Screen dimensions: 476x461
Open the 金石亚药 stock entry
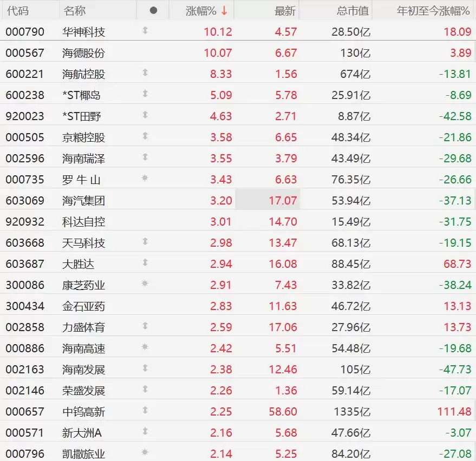pyautogui.click(x=83, y=306)
